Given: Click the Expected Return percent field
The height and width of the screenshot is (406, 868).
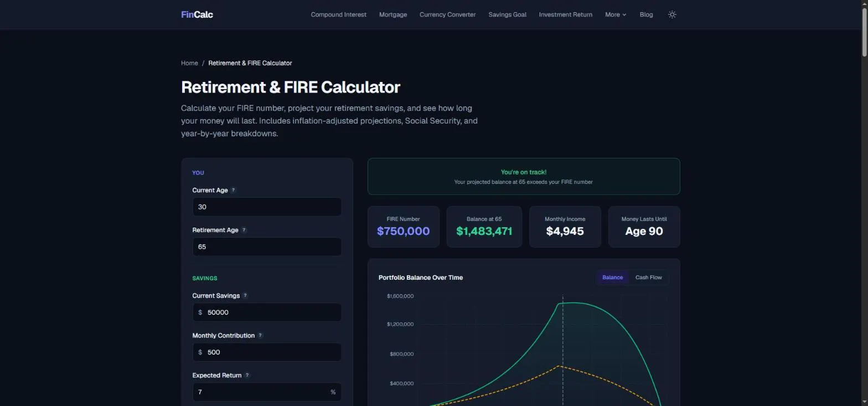Looking at the screenshot, I should [x=267, y=392].
